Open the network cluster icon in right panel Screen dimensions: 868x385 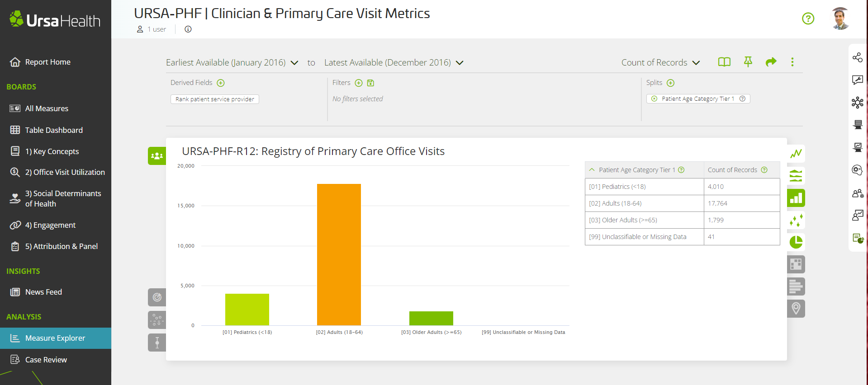click(857, 103)
